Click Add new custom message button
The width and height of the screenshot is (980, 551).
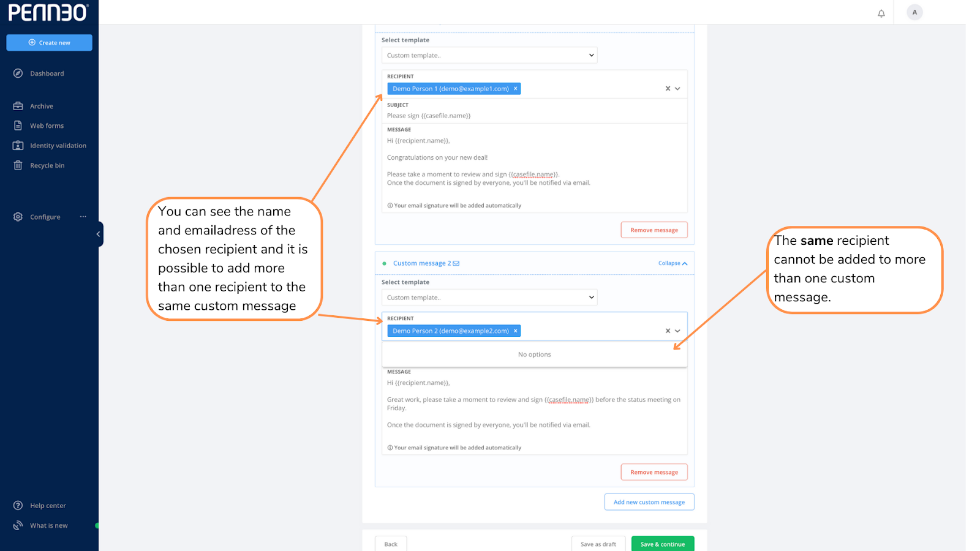click(x=649, y=502)
